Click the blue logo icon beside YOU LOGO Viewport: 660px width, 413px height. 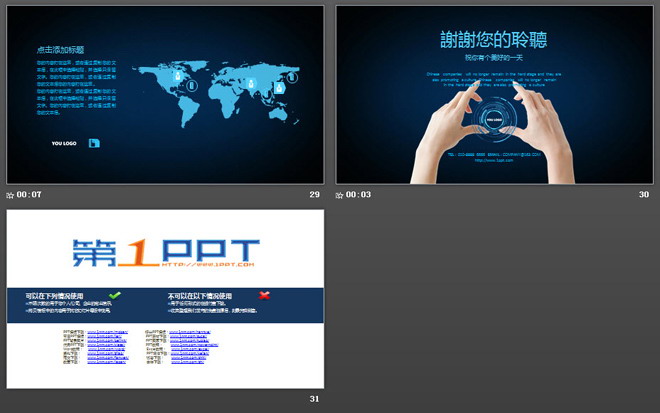pos(94,143)
